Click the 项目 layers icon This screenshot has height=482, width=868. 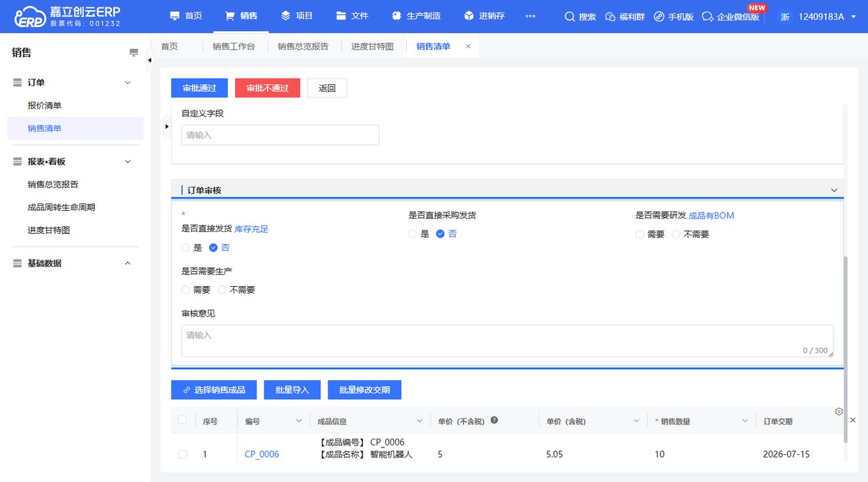(285, 16)
